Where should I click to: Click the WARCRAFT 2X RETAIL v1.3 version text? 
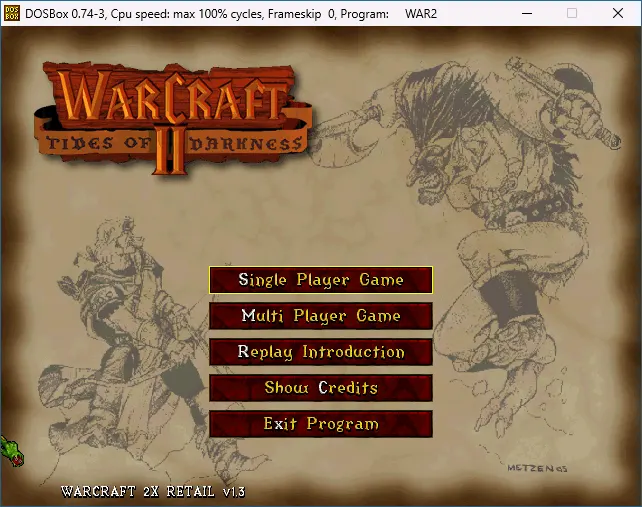(153, 491)
